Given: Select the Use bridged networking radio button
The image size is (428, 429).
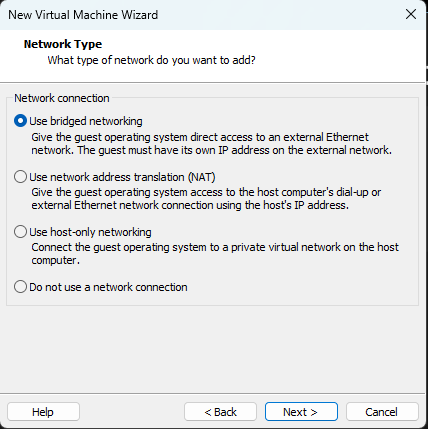Looking at the screenshot, I should (20, 121).
